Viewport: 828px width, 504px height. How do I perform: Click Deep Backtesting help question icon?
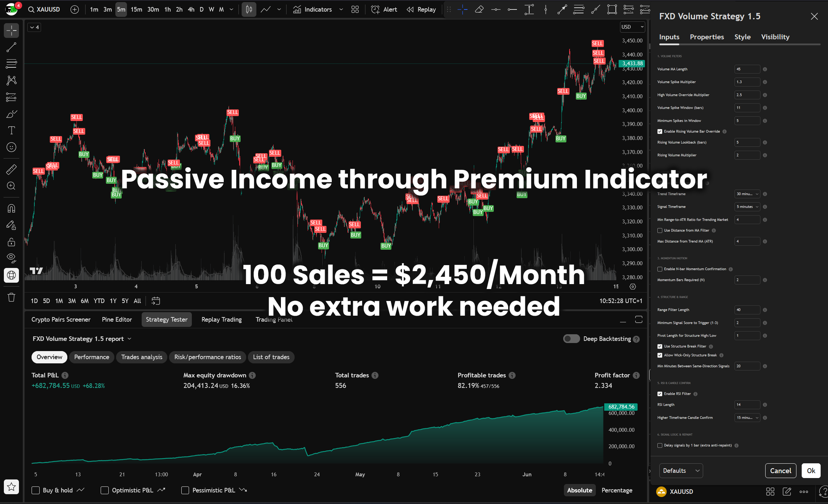pos(637,339)
